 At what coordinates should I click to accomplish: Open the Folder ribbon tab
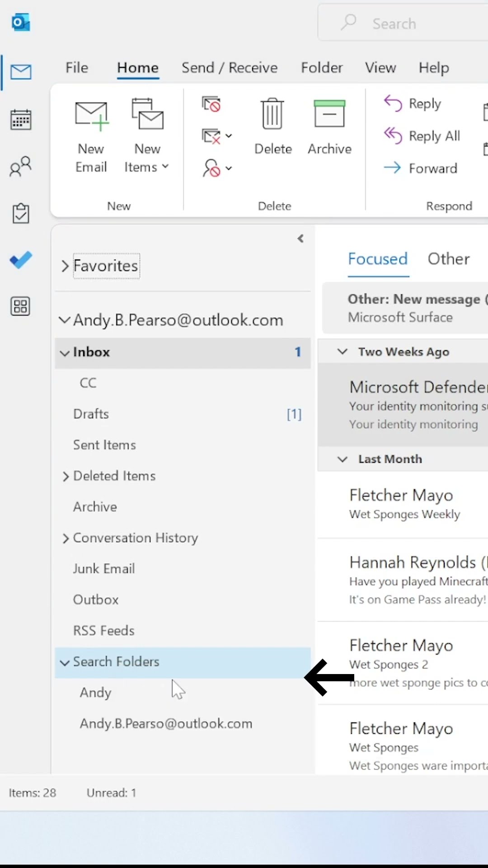[x=322, y=68]
